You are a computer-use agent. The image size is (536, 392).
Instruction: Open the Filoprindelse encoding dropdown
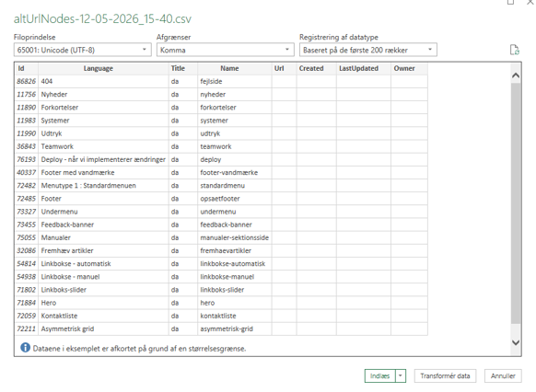[82, 50]
